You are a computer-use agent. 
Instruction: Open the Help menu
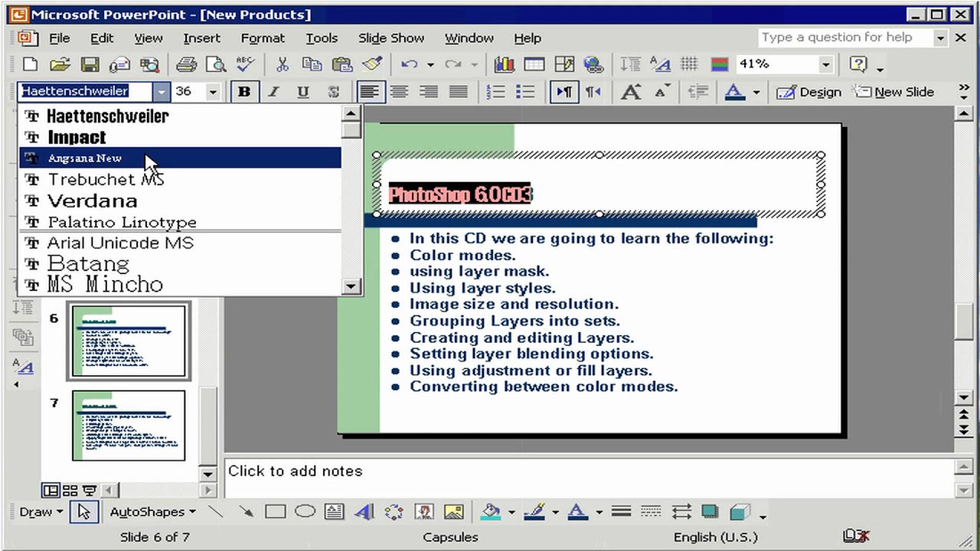[x=528, y=37]
